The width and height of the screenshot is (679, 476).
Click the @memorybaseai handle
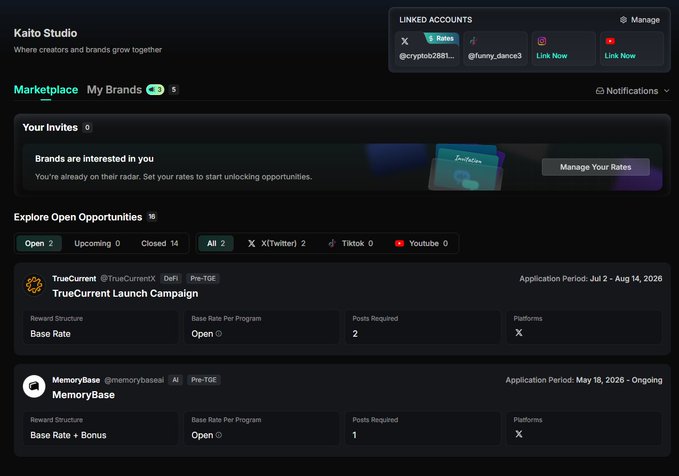click(134, 380)
